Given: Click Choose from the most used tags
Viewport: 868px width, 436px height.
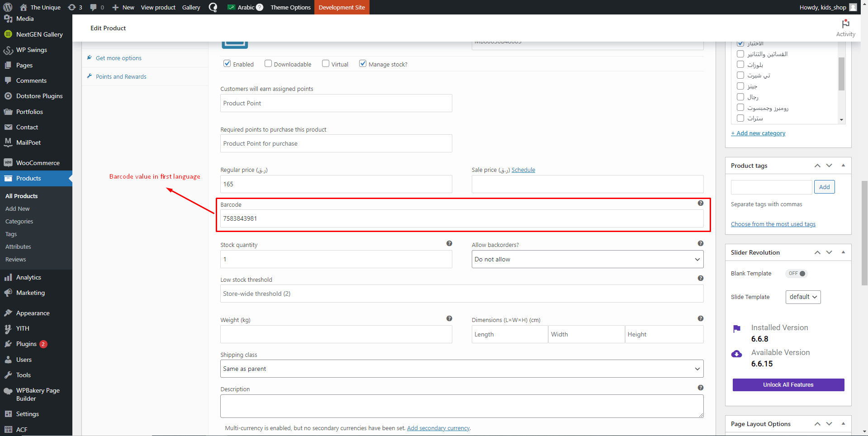Looking at the screenshot, I should [773, 224].
